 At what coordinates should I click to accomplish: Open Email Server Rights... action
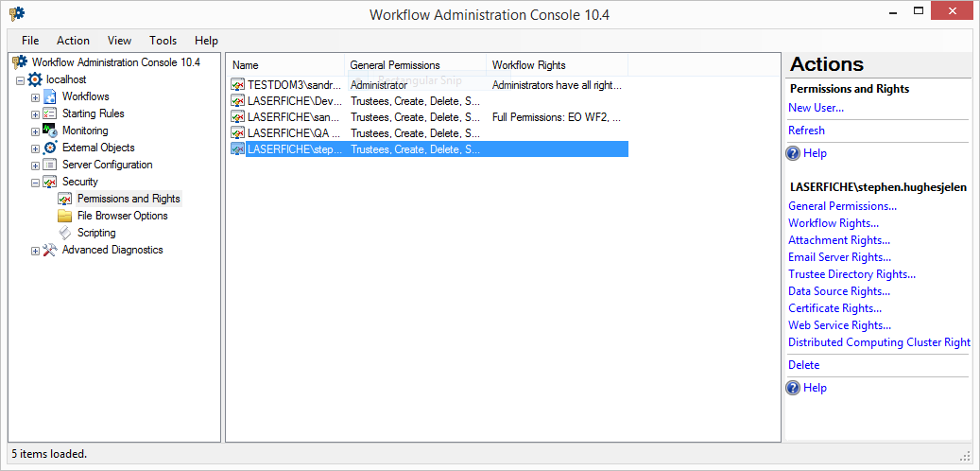pos(840,257)
